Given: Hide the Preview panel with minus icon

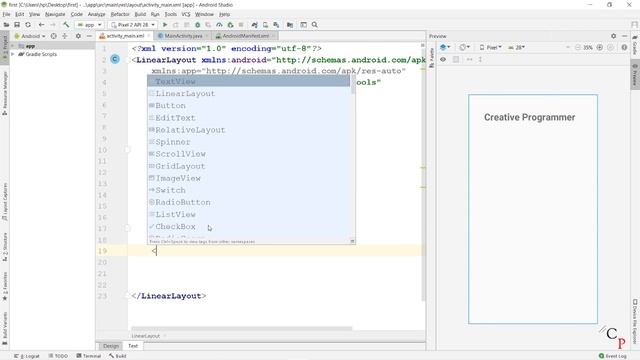Looking at the screenshot, I should 624,36.
